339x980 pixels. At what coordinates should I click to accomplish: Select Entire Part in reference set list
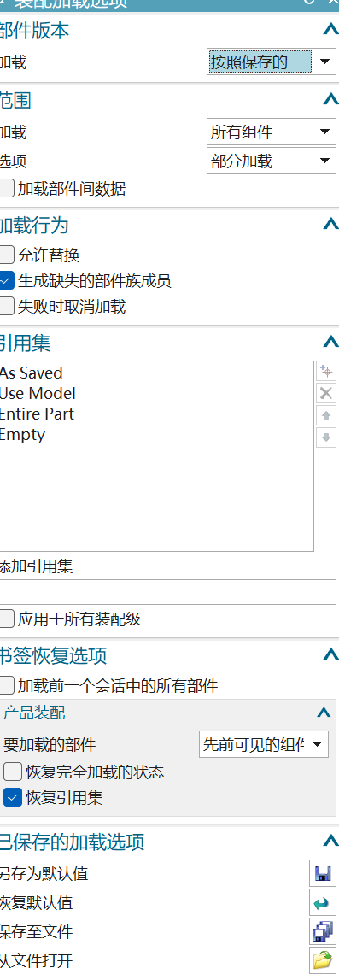(x=37, y=414)
